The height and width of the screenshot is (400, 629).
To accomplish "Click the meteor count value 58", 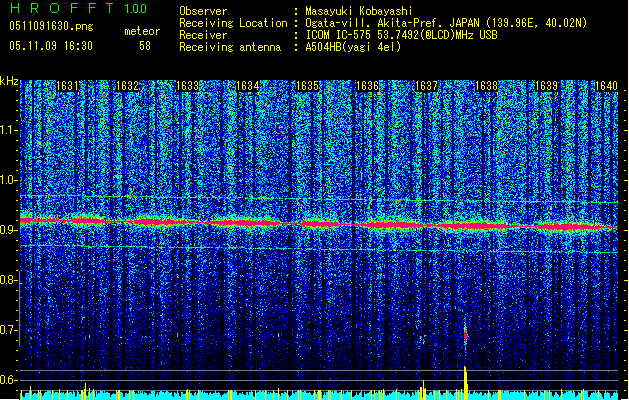I will pos(145,46).
